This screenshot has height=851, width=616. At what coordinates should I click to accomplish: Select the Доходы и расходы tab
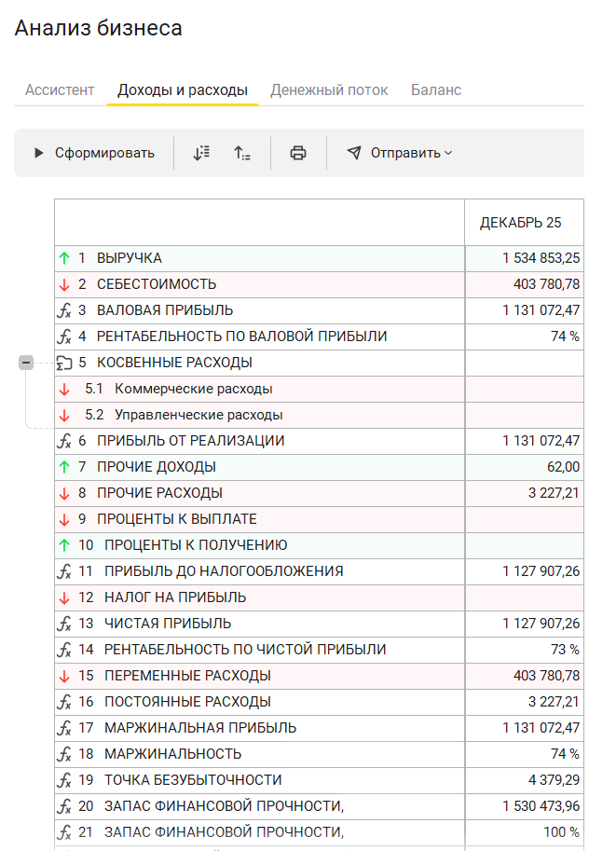[183, 90]
